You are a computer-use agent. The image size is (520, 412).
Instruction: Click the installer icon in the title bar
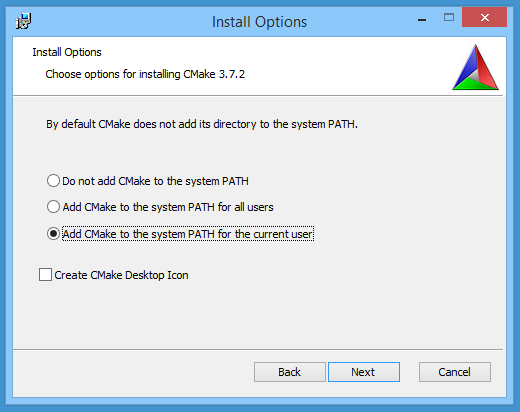pyautogui.click(x=23, y=21)
